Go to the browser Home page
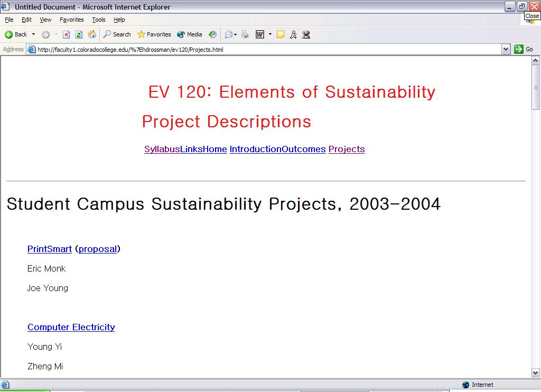Image resolution: width=541 pixels, height=392 pixels. click(92, 34)
